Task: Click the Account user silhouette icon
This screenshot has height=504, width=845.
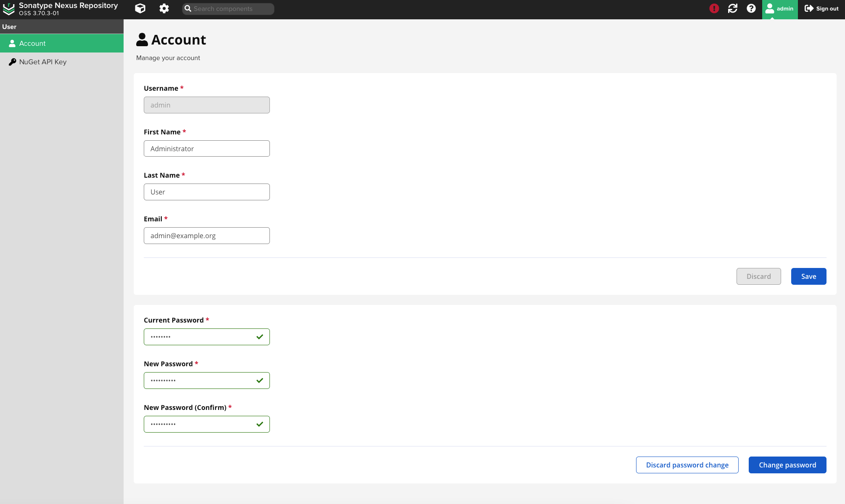Action: [x=12, y=43]
